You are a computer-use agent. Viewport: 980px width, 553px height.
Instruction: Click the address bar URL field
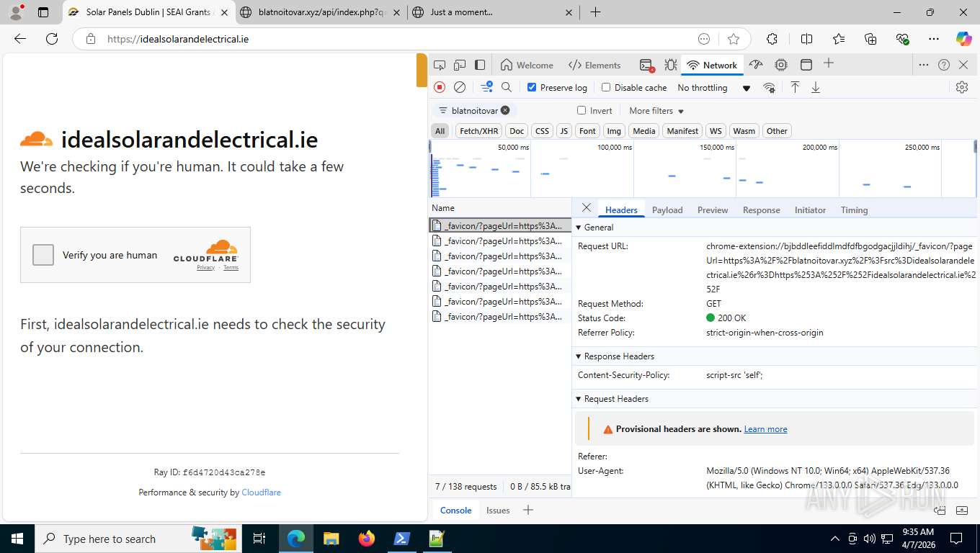tap(400, 39)
